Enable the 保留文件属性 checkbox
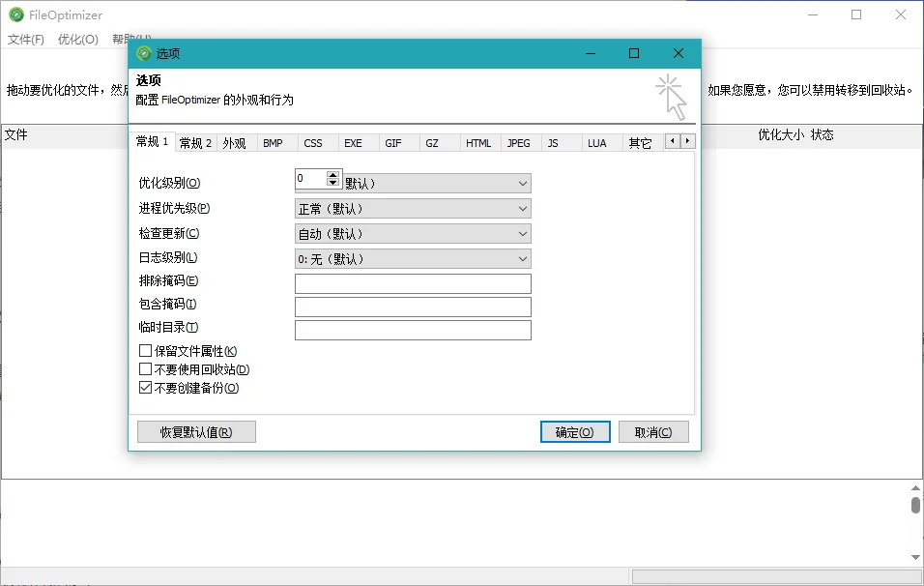 (x=145, y=351)
